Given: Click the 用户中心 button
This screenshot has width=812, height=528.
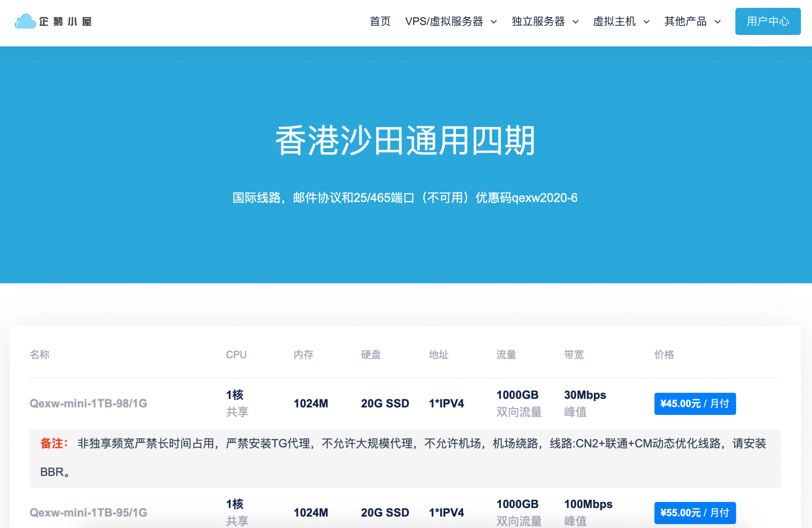Looking at the screenshot, I should [x=768, y=21].
